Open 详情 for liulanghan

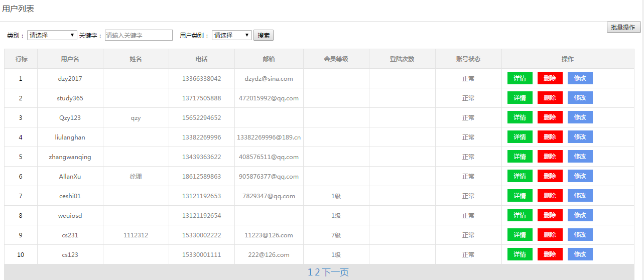point(520,137)
